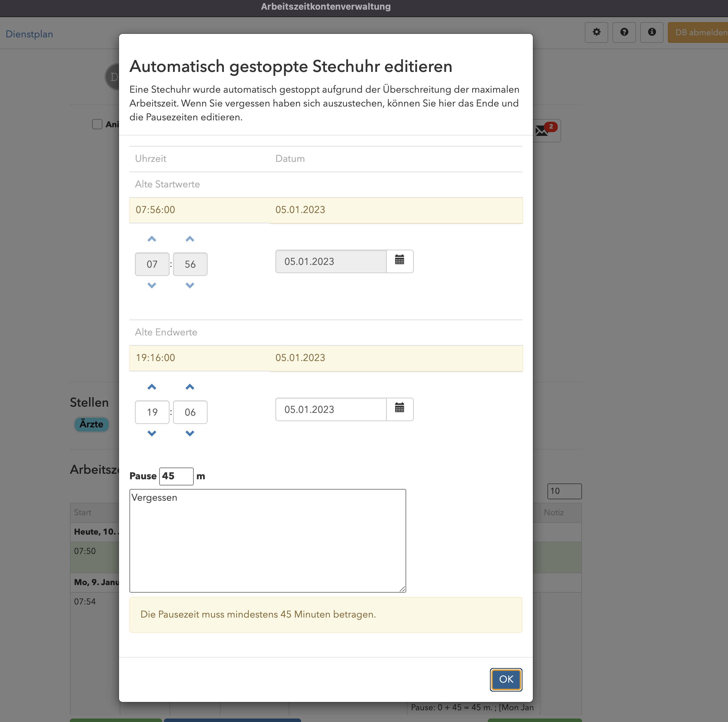This screenshot has height=722, width=728.
Task: Increase the end hour above 19
Action: pyautogui.click(x=152, y=387)
